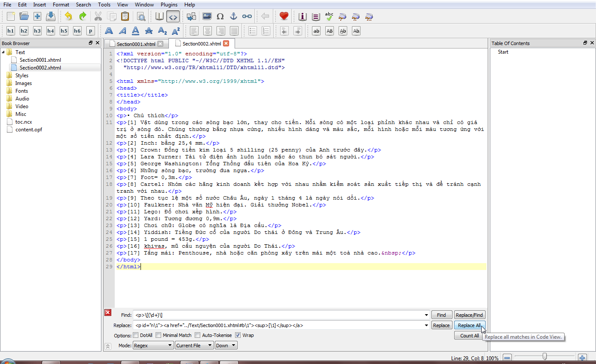Insert an ID with the anchor icon
This screenshot has width=596, height=364.
click(233, 16)
